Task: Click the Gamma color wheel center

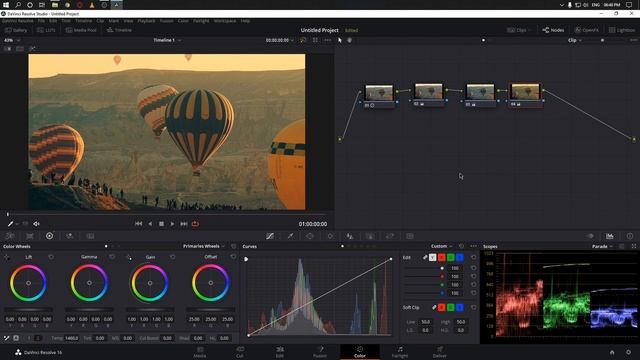Action: 89,283
